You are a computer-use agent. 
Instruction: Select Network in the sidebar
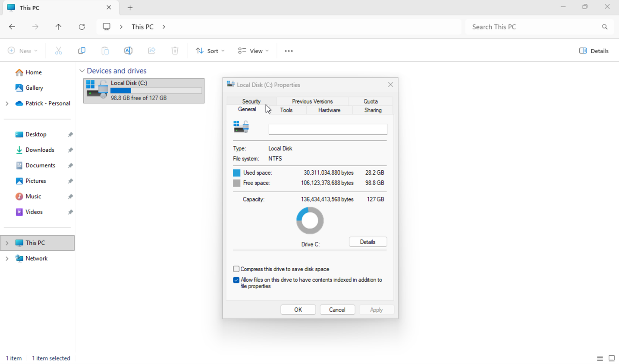click(37, 259)
